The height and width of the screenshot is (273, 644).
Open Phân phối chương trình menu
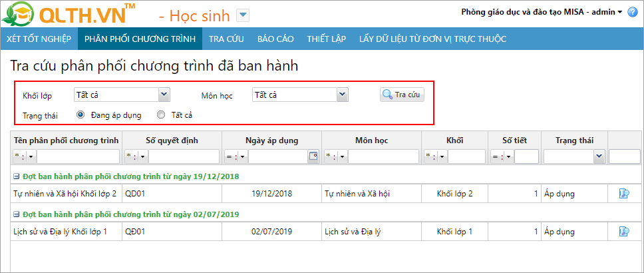tap(140, 39)
